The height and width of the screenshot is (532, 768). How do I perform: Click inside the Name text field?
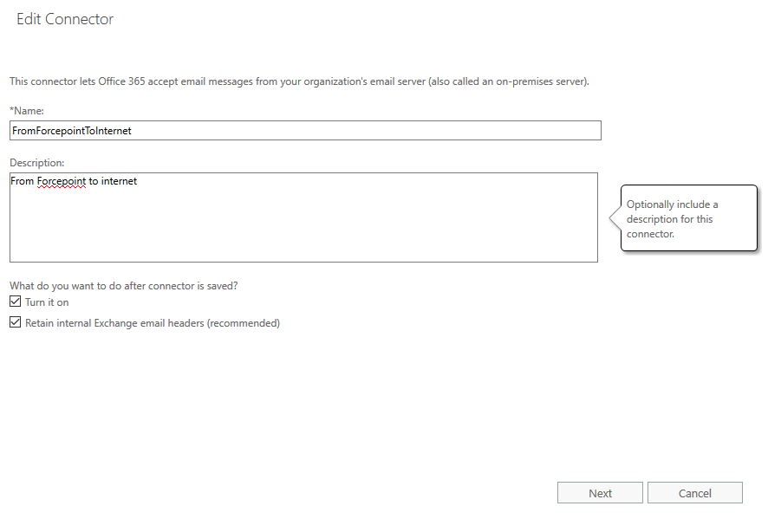(305, 131)
